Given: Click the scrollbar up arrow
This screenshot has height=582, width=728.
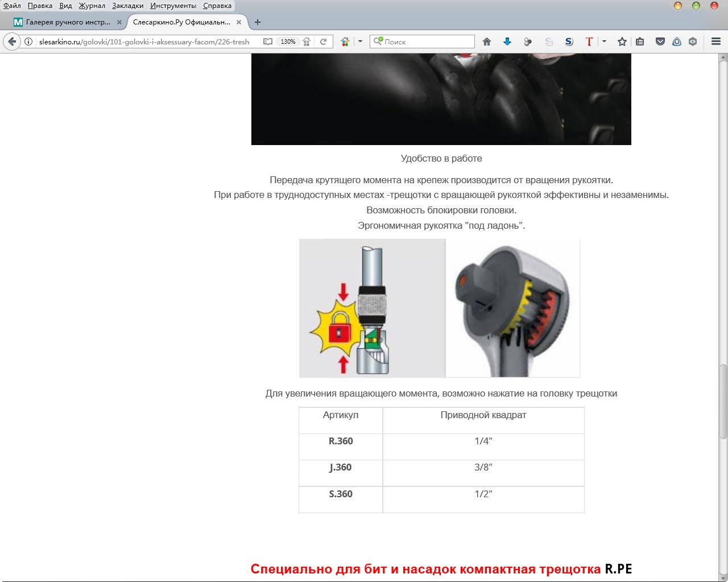Looking at the screenshot, I should point(723,58).
